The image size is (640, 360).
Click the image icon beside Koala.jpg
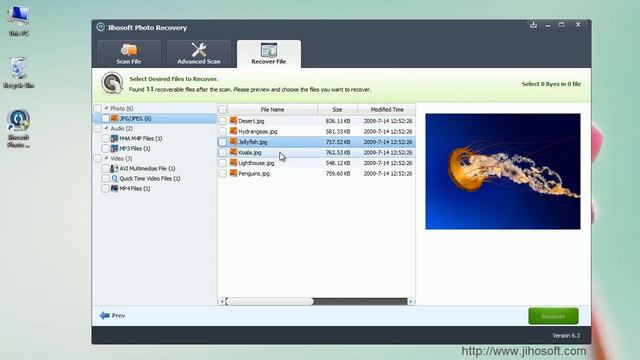point(233,152)
